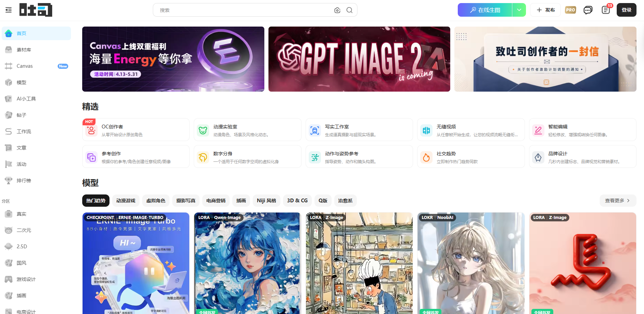Viewport: 644px width, 314px height.
Task: Collapse the sidebar menu icon
Action: pyautogui.click(x=9, y=10)
